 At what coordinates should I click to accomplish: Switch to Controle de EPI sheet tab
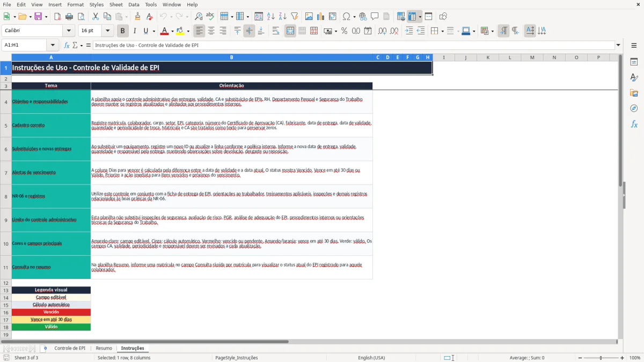point(70,348)
